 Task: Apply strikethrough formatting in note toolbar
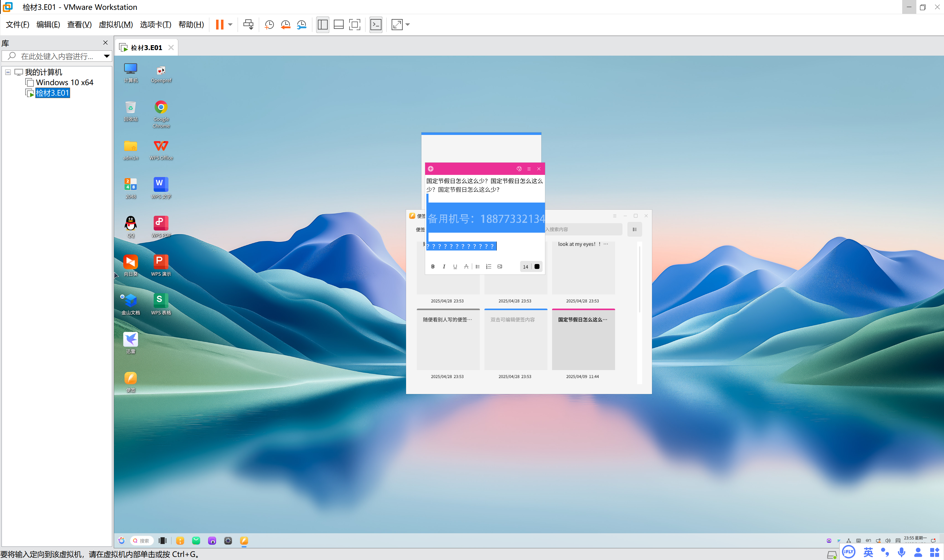point(466,266)
